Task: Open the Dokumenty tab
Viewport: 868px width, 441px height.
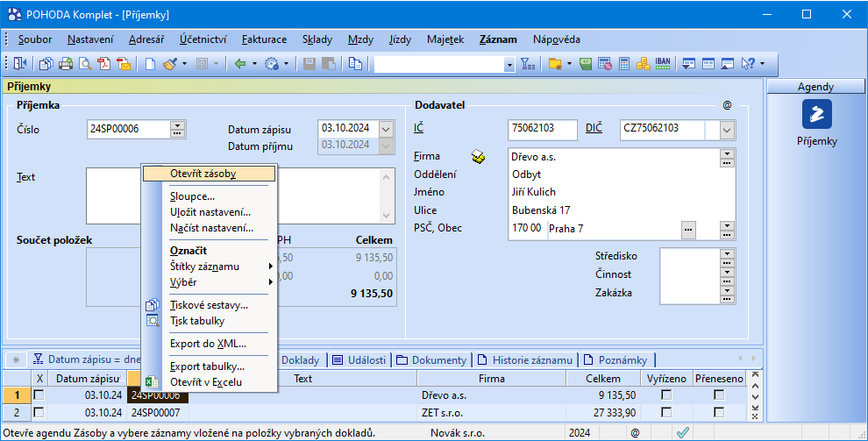Action: click(x=431, y=360)
